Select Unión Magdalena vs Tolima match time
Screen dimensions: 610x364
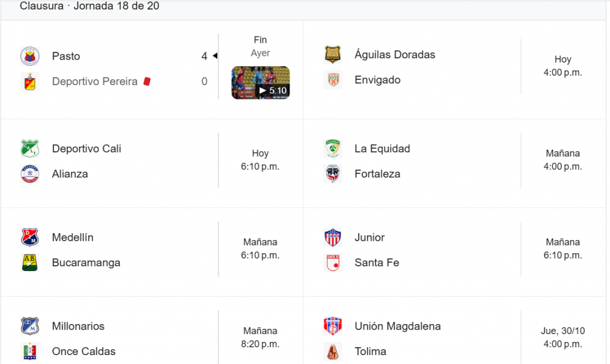pyautogui.click(x=562, y=338)
